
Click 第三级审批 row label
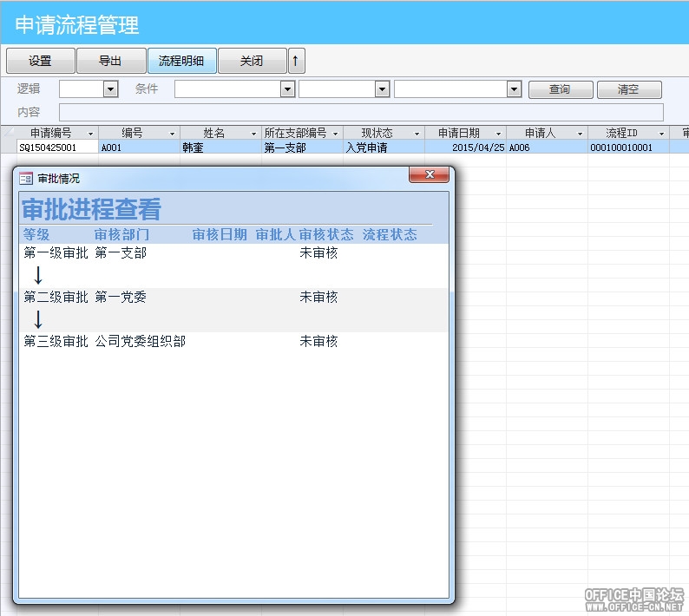(56, 341)
